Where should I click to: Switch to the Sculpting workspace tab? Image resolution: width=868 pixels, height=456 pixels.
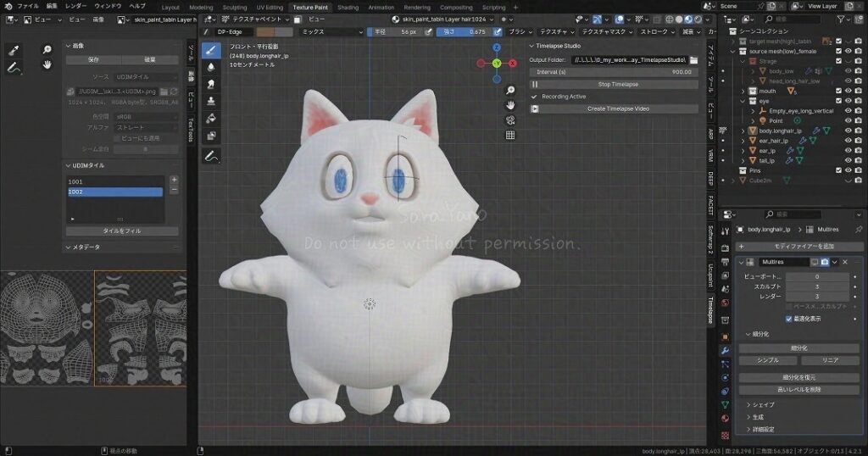[235, 7]
